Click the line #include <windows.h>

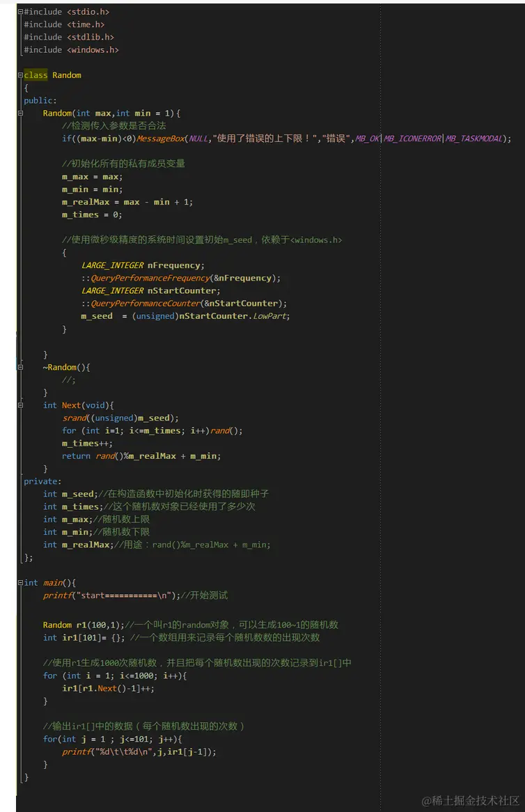[x=72, y=49]
